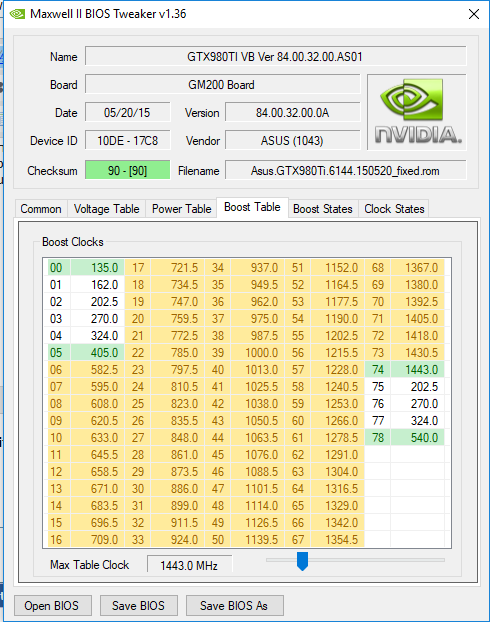Click the NVIDIA logo image

point(417,112)
